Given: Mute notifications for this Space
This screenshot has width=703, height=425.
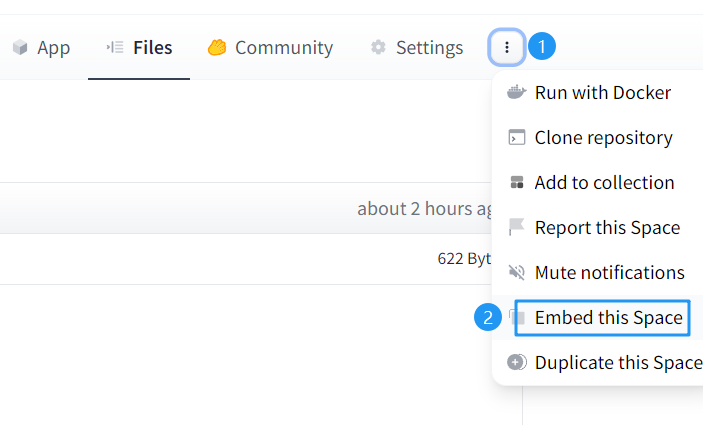Looking at the screenshot, I should [x=609, y=273].
